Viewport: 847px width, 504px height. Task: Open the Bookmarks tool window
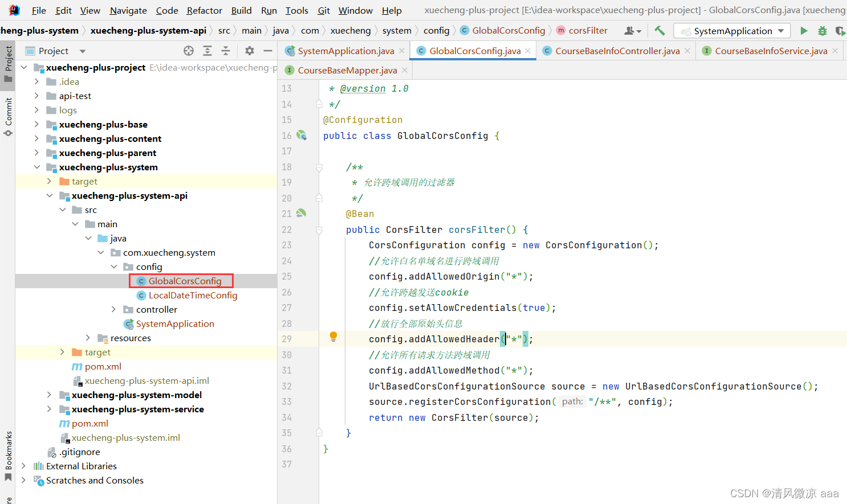[8, 456]
